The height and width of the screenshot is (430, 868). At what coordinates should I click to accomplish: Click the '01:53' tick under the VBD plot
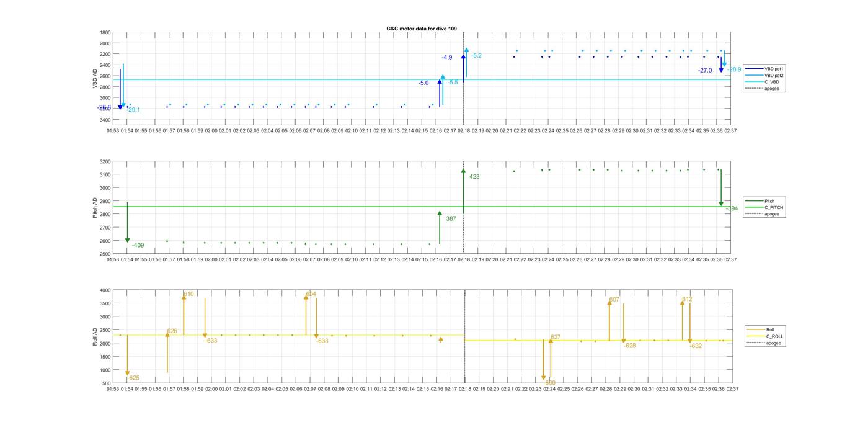[x=113, y=131]
